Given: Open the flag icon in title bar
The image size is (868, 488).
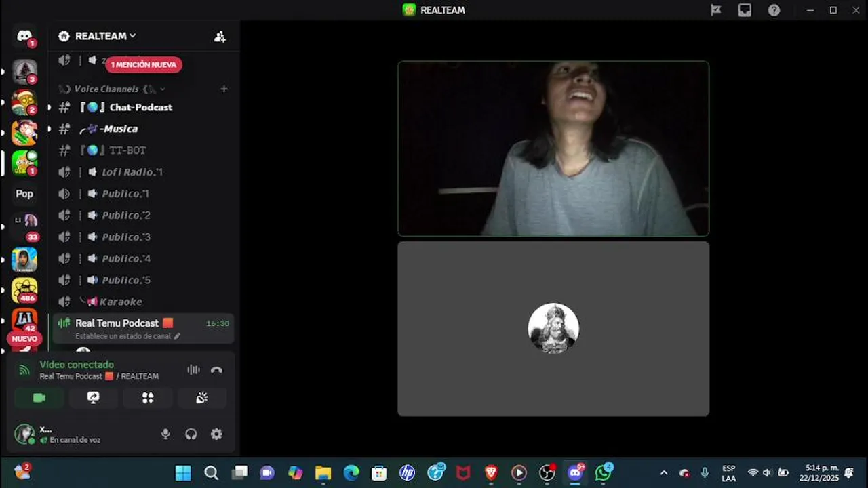Looking at the screenshot, I should pyautogui.click(x=715, y=10).
